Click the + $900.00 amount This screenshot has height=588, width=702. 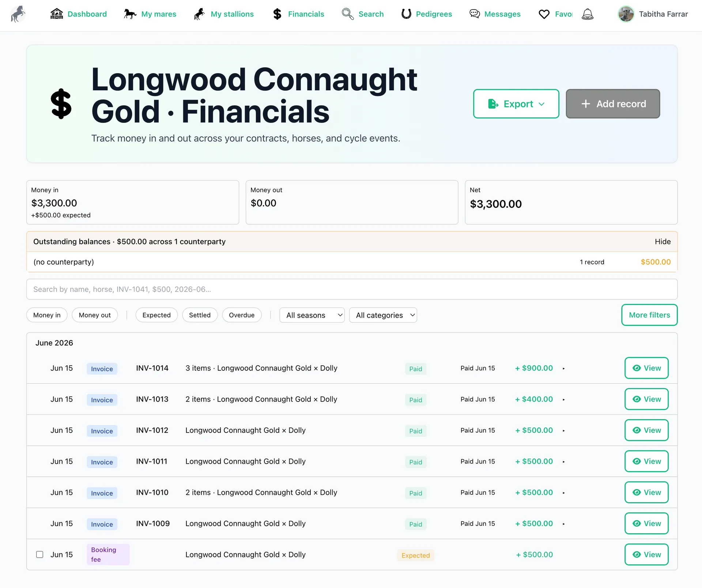[534, 368]
